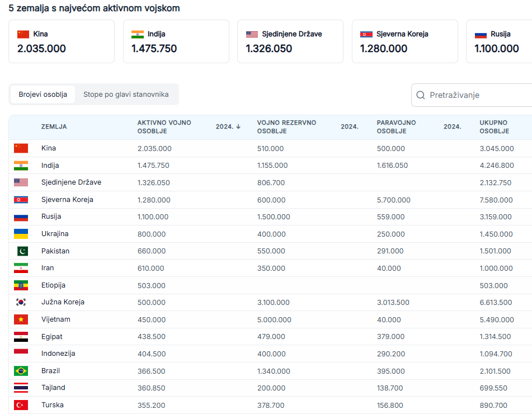Image resolution: width=532 pixels, height=414 pixels.
Task: Open the Kina top-five card
Action: (x=62, y=41)
